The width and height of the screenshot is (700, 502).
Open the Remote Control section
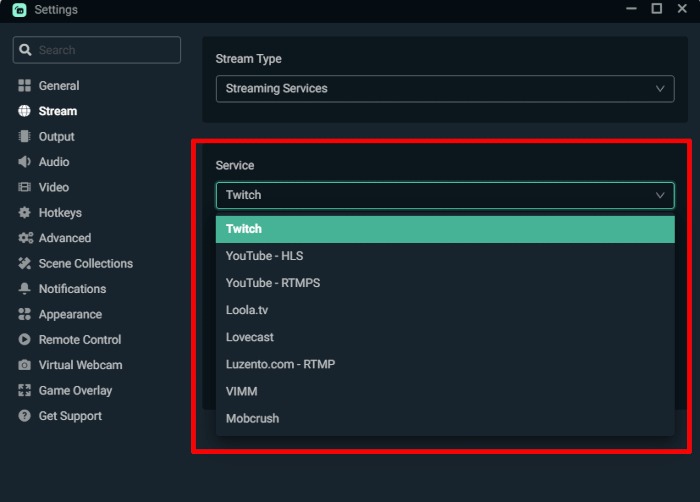click(x=80, y=340)
